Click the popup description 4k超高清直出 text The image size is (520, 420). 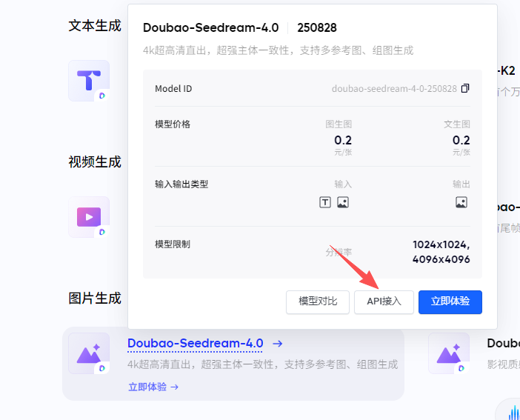tap(279, 50)
